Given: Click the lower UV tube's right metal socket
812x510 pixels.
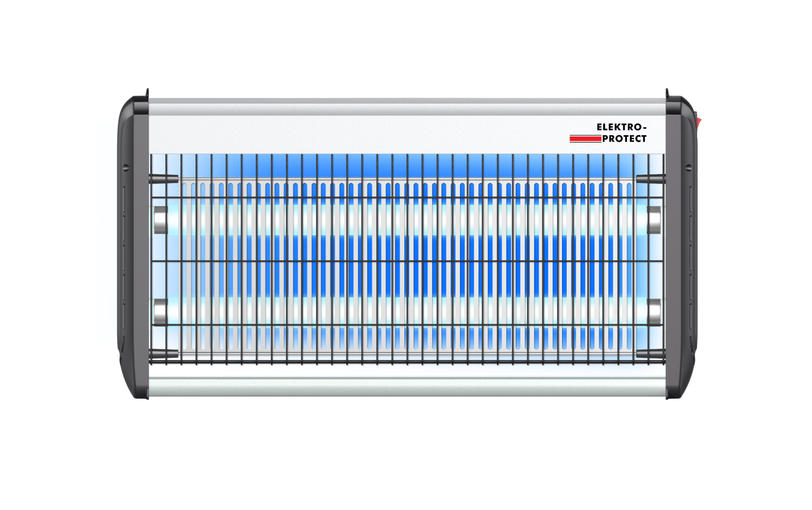Looking at the screenshot, I should point(654,312).
